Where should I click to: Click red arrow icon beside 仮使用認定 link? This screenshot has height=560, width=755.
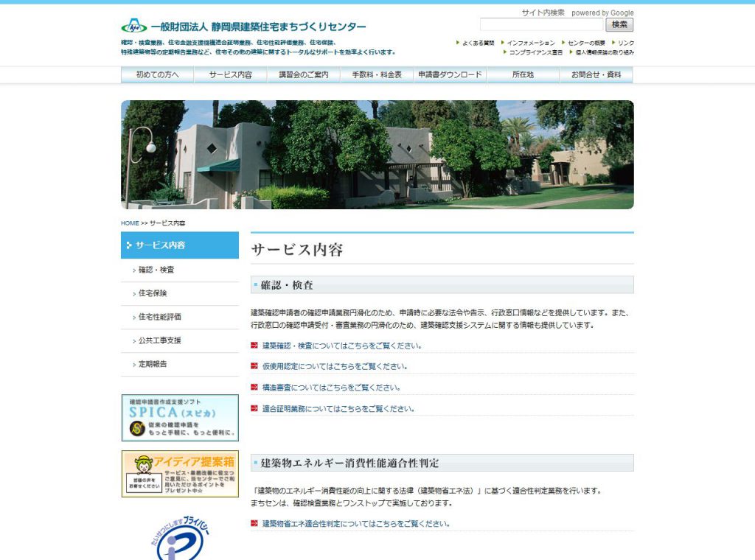[254, 366]
